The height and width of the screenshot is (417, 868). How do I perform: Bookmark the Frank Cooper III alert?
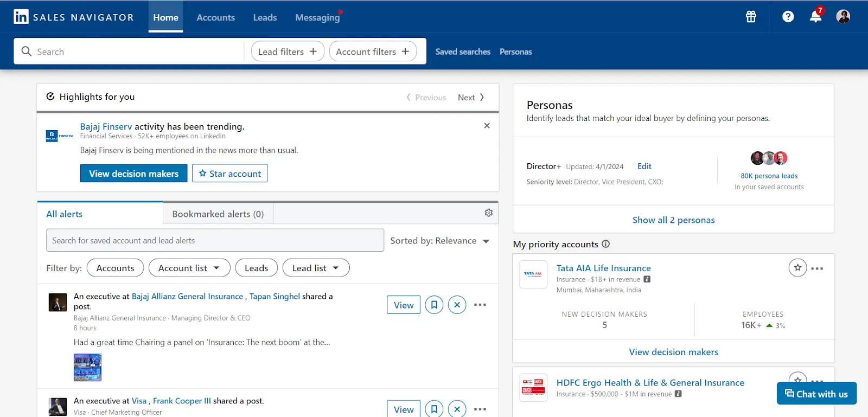pyautogui.click(x=434, y=409)
